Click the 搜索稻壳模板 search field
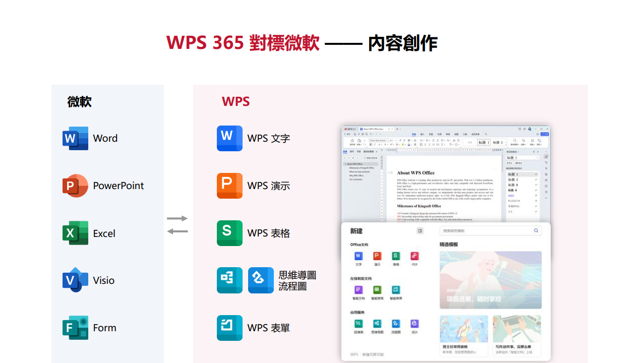This screenshot has height=363, width=644. 490,230
